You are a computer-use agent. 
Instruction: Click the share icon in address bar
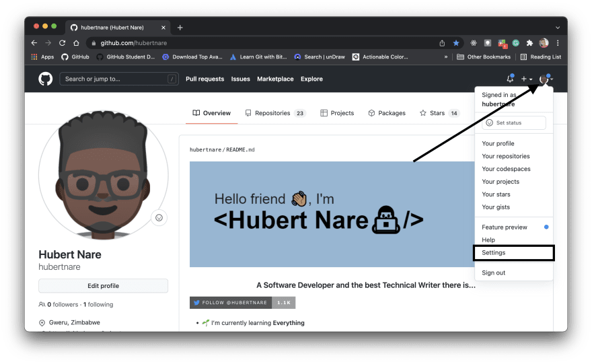[442, 43]
